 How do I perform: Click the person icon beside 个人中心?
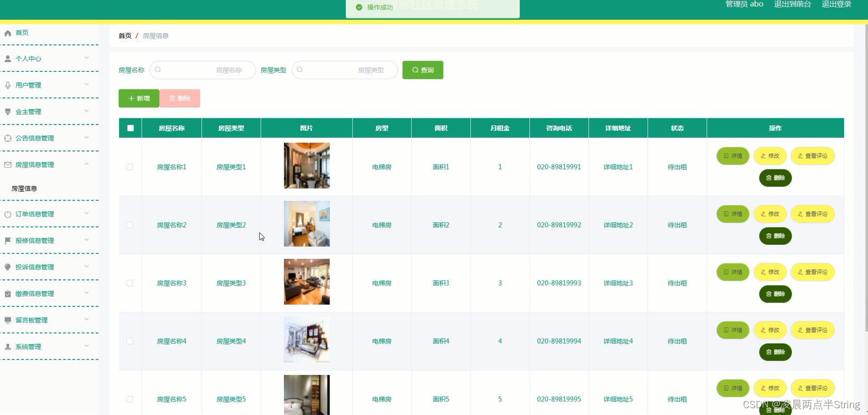click(8, 59)
